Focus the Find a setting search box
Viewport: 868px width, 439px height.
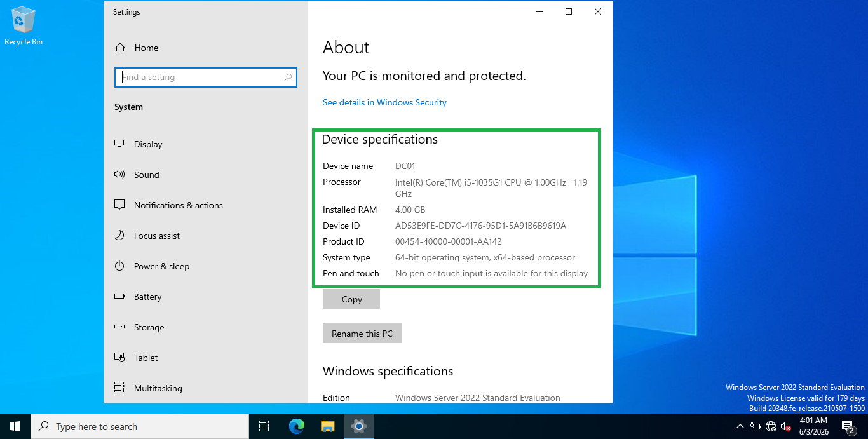coord(205,78)
